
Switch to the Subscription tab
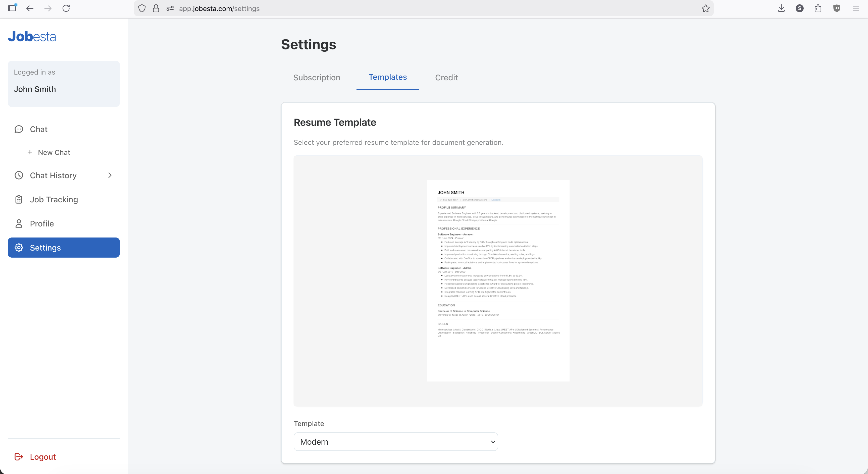tap(316, 77)
